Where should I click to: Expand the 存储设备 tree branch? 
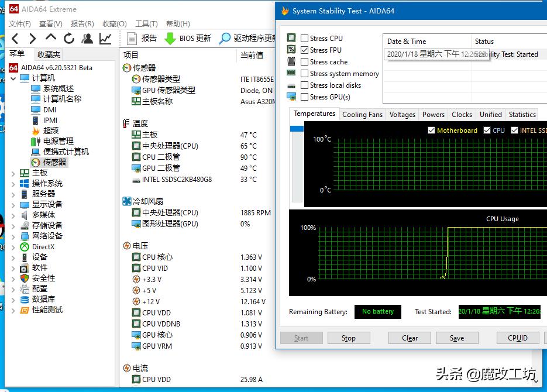tap(13, 225)
